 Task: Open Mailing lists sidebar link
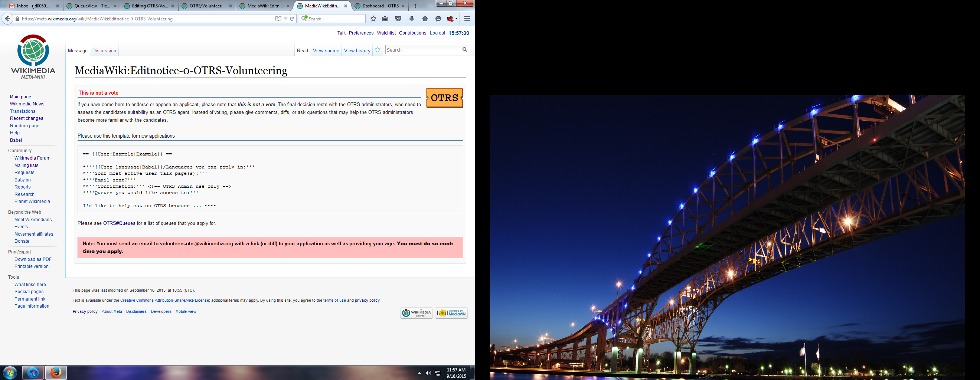26,166
